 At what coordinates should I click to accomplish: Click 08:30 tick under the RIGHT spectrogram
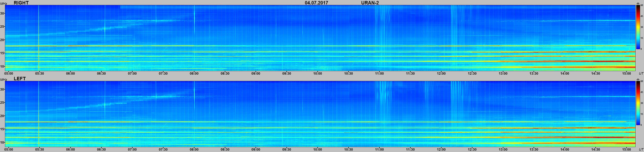coord(225,73)
